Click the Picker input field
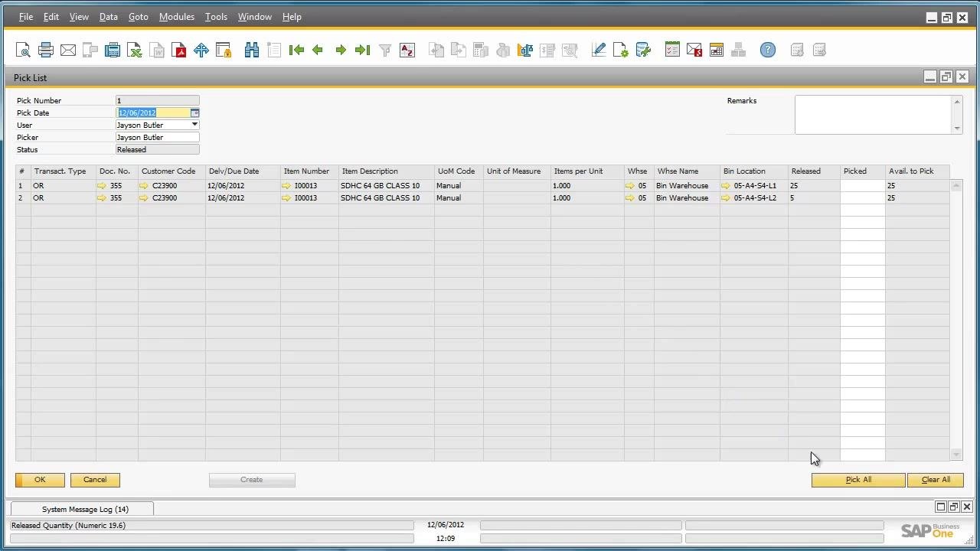Viewport: 980px width, 551px height. coord(157,138)
